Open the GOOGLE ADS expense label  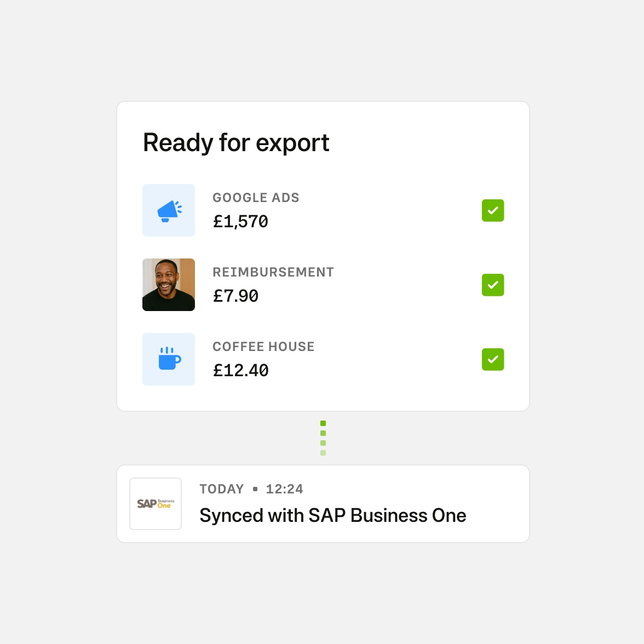(x=256, y=198)
